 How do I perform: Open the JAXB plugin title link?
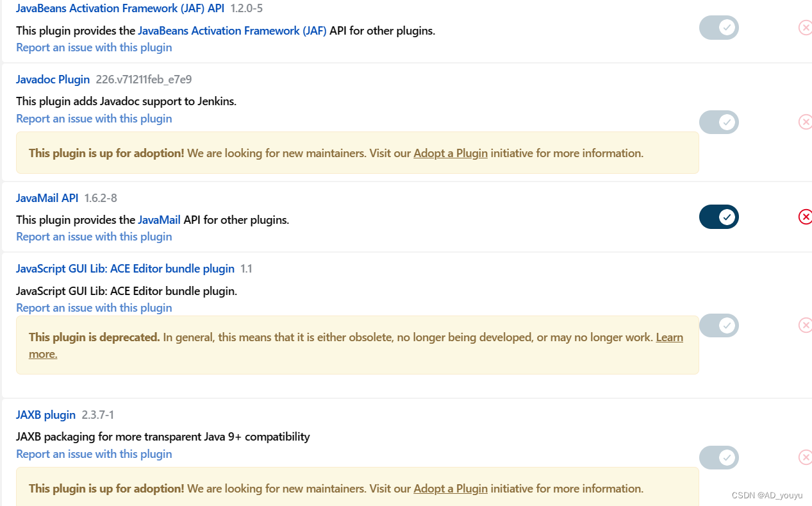tap(46, 415)
